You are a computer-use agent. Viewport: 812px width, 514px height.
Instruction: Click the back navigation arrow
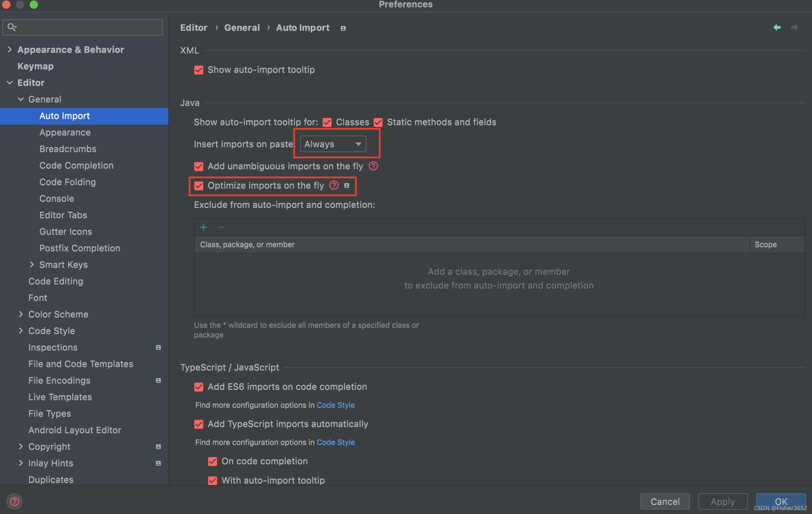pyautogui.click(x=777, y=27)
